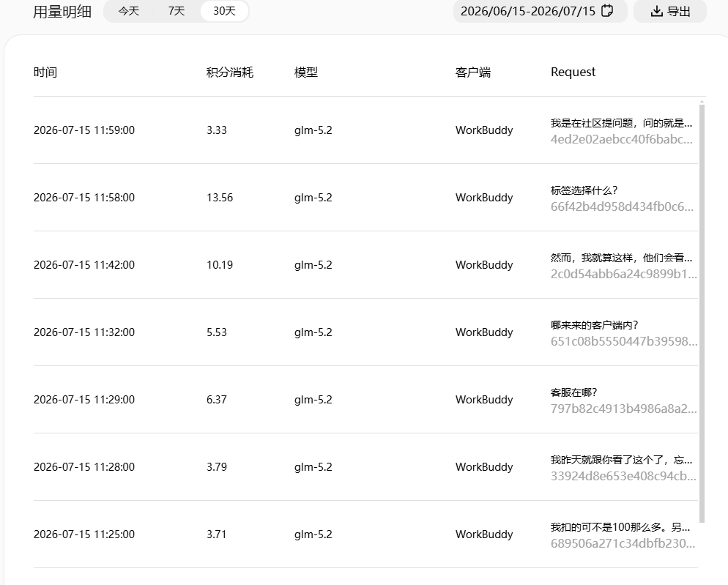Click the 3.71 points value
This screenshot has width=728, height=585.
217,534
